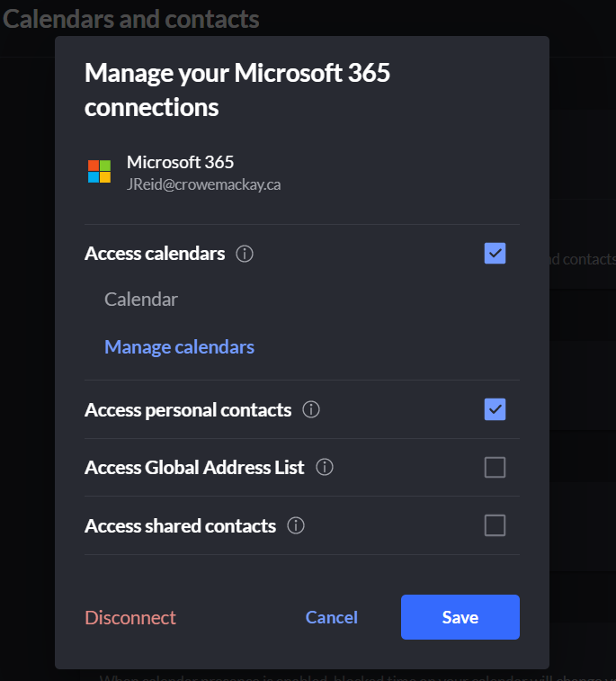
Task: Open the Manage calendars link
Action: tap(179, 347)
